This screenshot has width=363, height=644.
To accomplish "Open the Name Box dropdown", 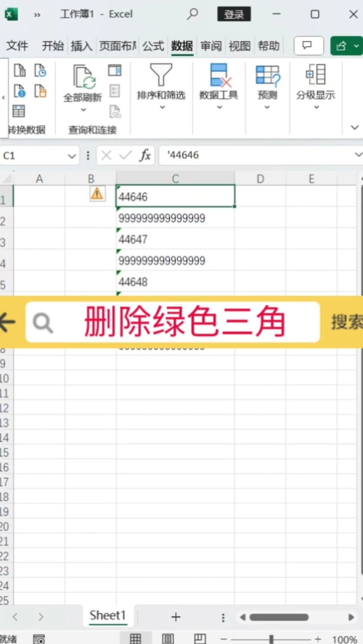I will 72,156.
